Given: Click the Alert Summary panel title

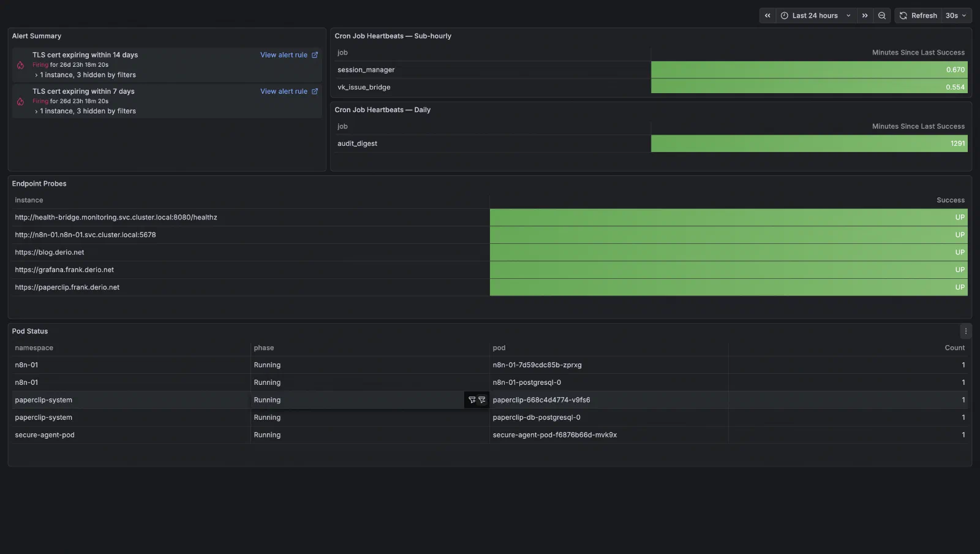Looking at the screenshot, I should point(37,36).
